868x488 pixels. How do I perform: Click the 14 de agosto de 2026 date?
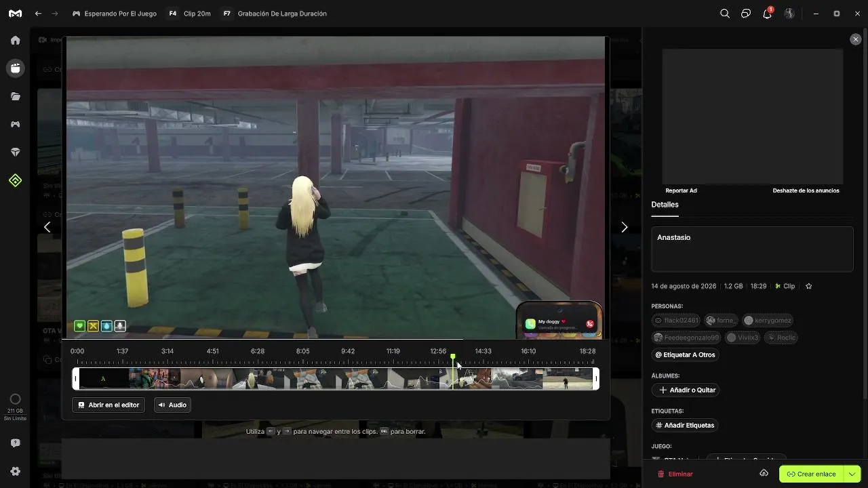(684, 286)
